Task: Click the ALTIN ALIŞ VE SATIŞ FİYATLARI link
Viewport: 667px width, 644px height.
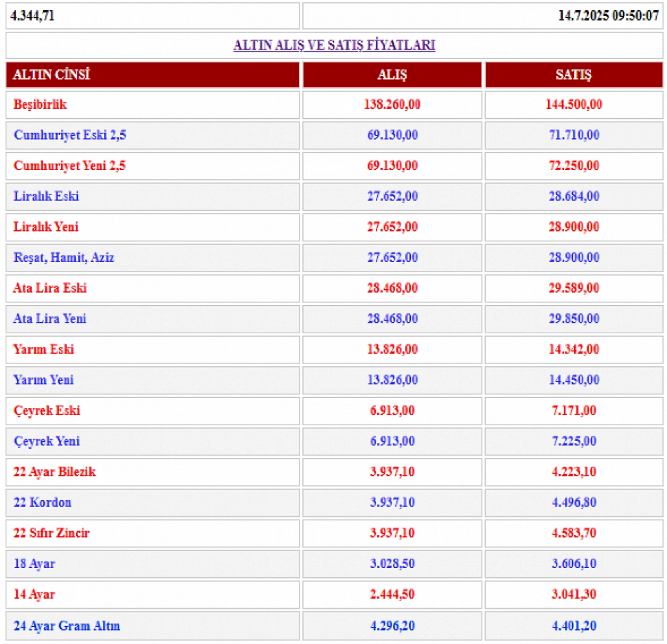Action: tap(334, 45)
